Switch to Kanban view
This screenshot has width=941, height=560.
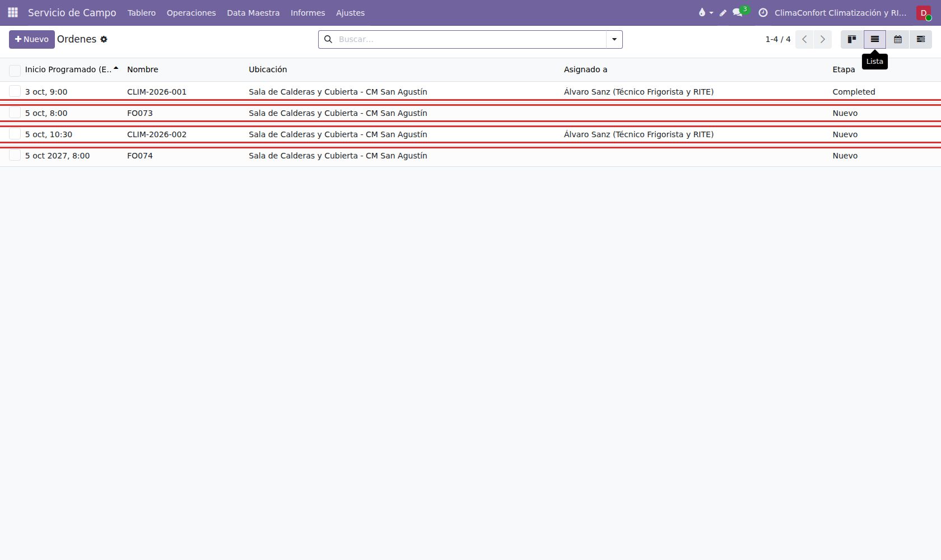pos(852,39)
